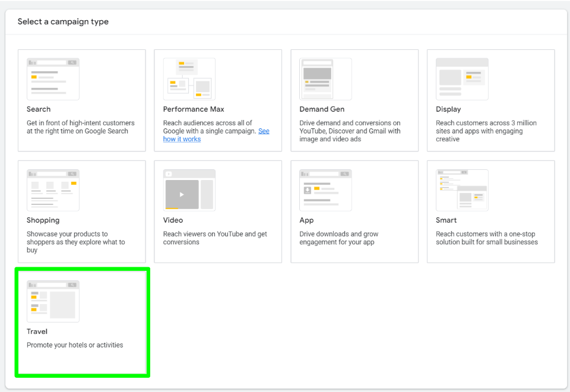Click the "Select a campaign type" heading
The image size is (570, 392).
[63, 22]
